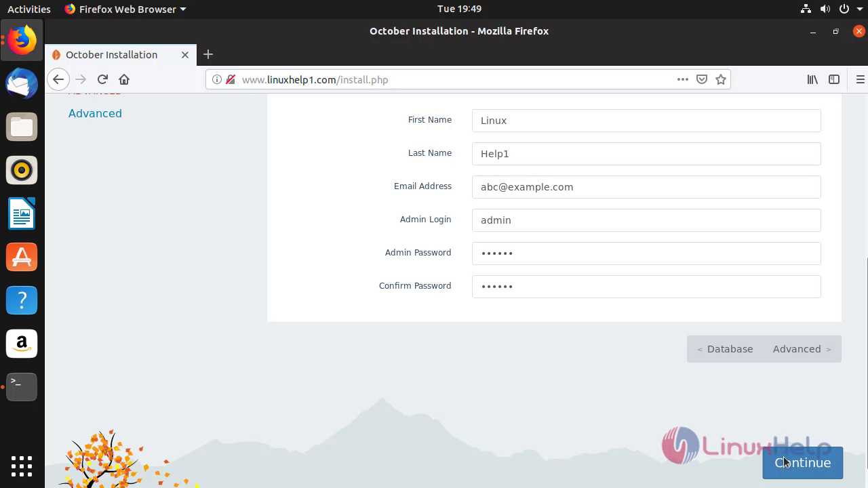Focus the Last Name field

point(646,154)
